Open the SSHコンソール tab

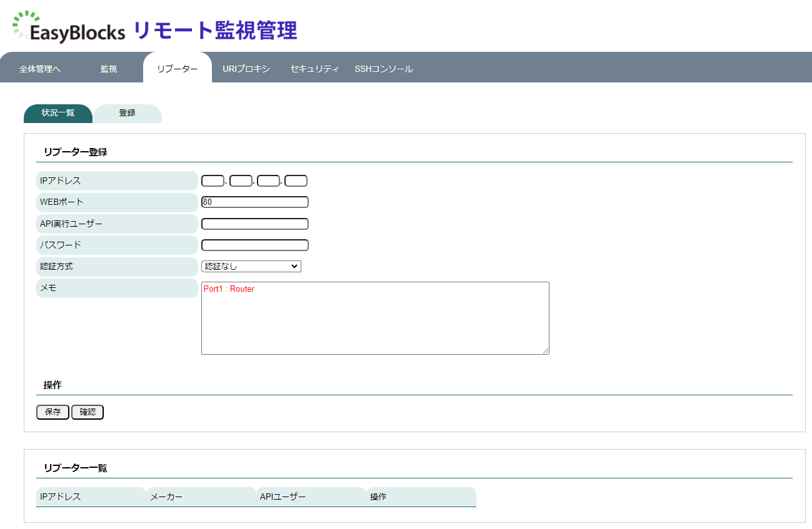pyautogui.click(x=384, y=69)
